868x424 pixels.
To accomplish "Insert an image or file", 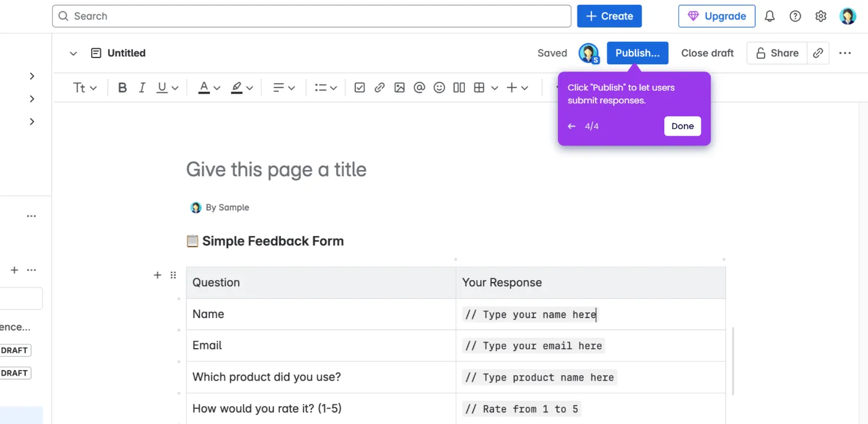I will coord(399,88).
